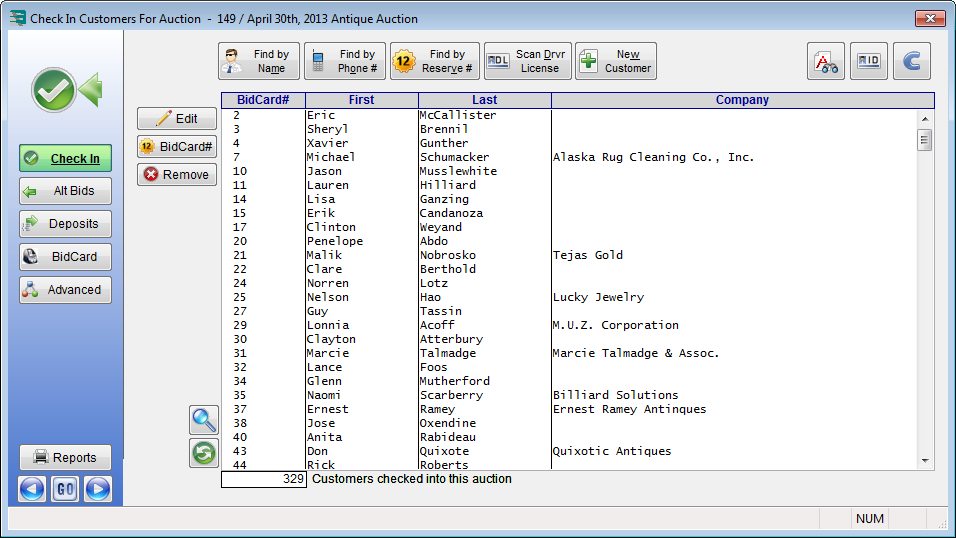Switch to the Deposits section
Viewport: 956px width, 538px height.
click(65, 224)
